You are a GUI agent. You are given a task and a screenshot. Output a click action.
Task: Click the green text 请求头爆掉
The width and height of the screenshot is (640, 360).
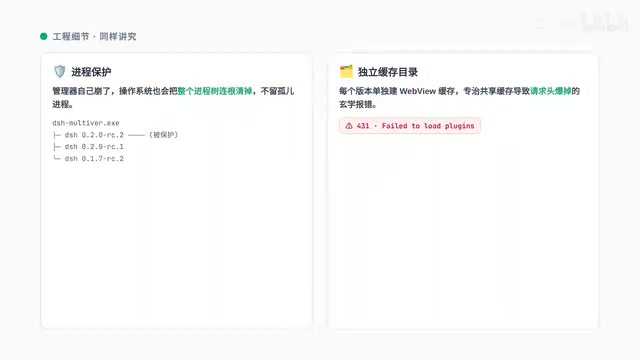click(551, 91)
